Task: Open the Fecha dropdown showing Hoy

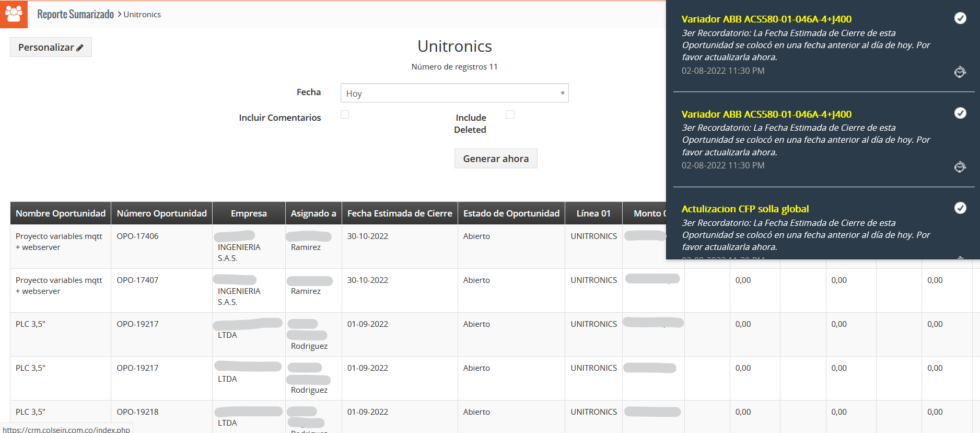Action: pyautogui.click(x=454, y=93)
